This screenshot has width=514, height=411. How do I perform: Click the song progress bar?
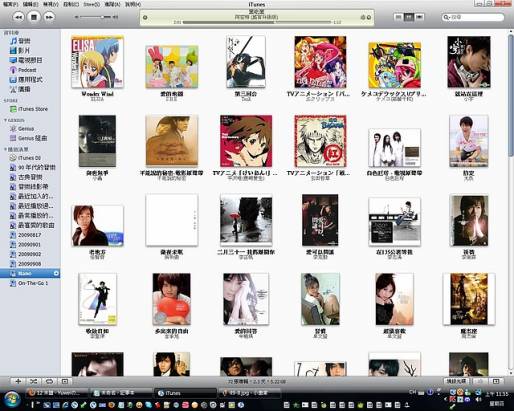tap(257, 23)
